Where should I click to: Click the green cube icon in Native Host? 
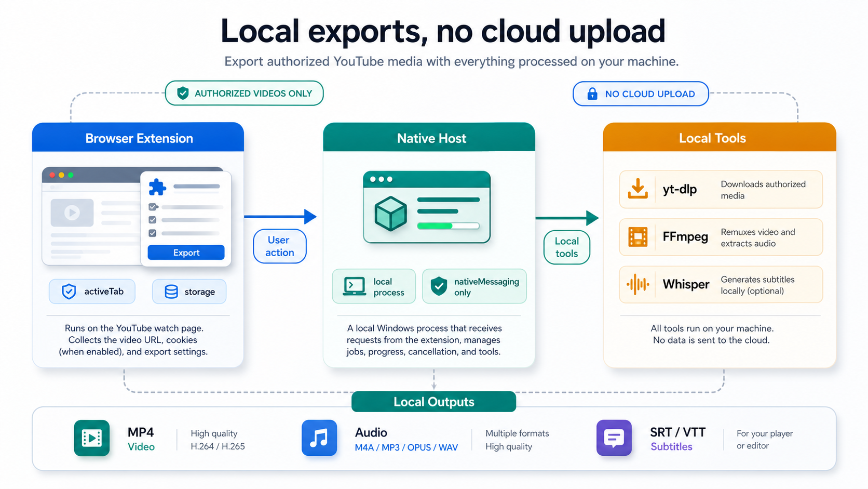pos(390,214)
